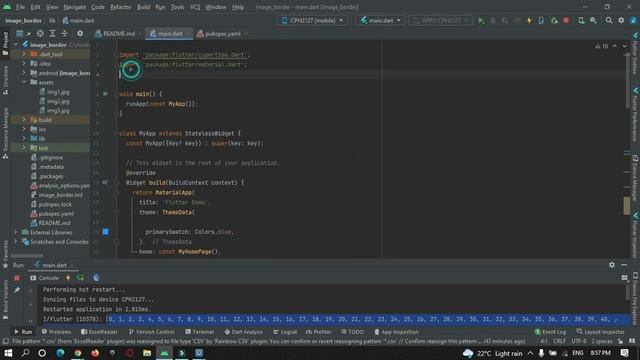Toggle the Project tool window side tab
Image resolution: width=640 pixels, height=360 pixels.
(5, 43)
